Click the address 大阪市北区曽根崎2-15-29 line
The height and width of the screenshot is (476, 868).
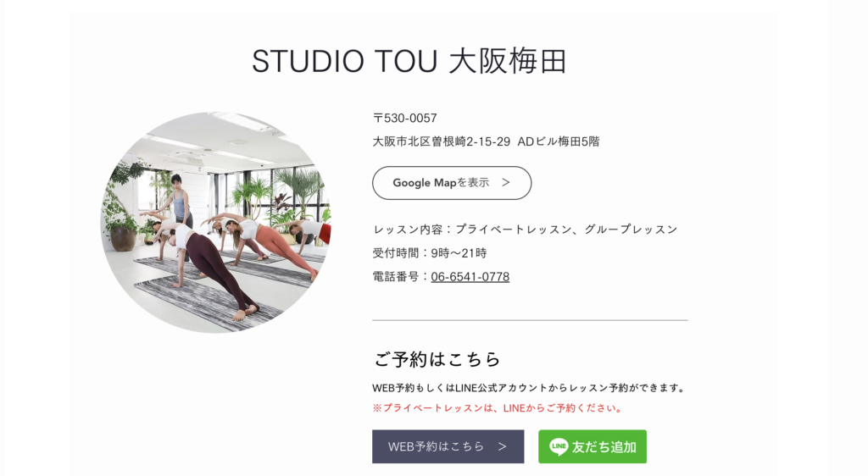tap(486, 141)
